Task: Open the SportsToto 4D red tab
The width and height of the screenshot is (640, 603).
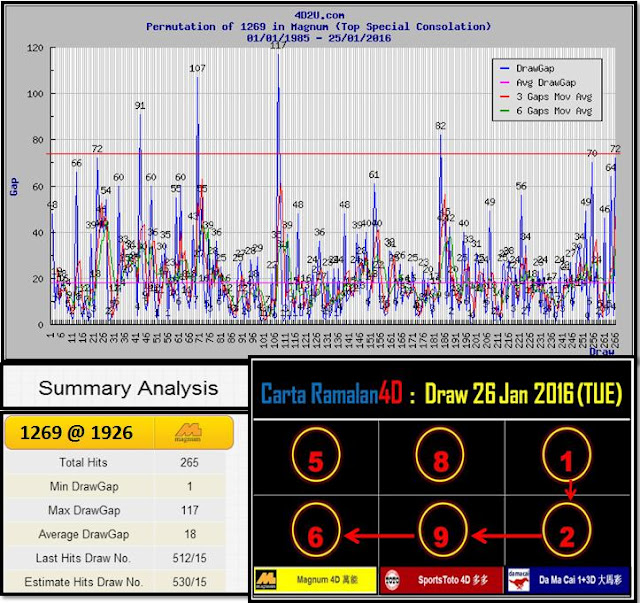Action: coord(441,580)
